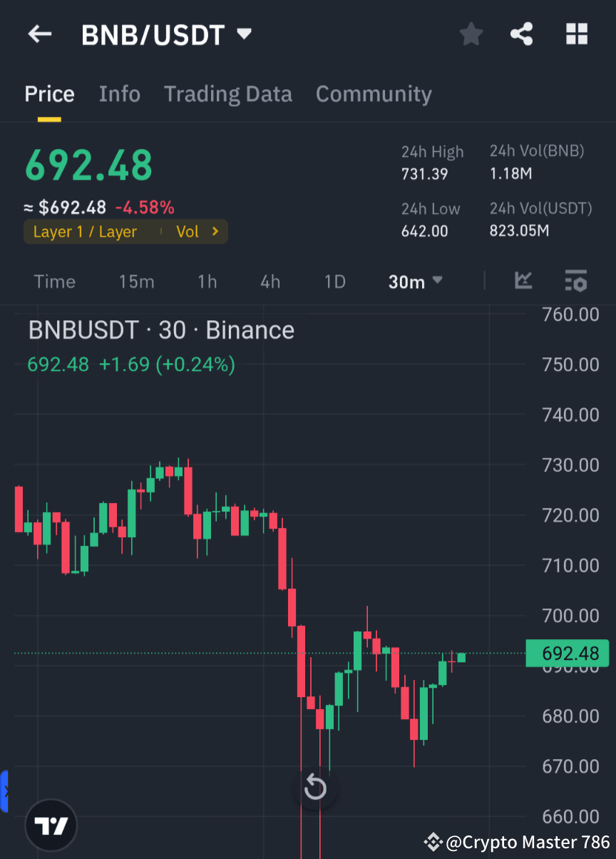Expand the 30m interval dropdown

coord(415,281)
